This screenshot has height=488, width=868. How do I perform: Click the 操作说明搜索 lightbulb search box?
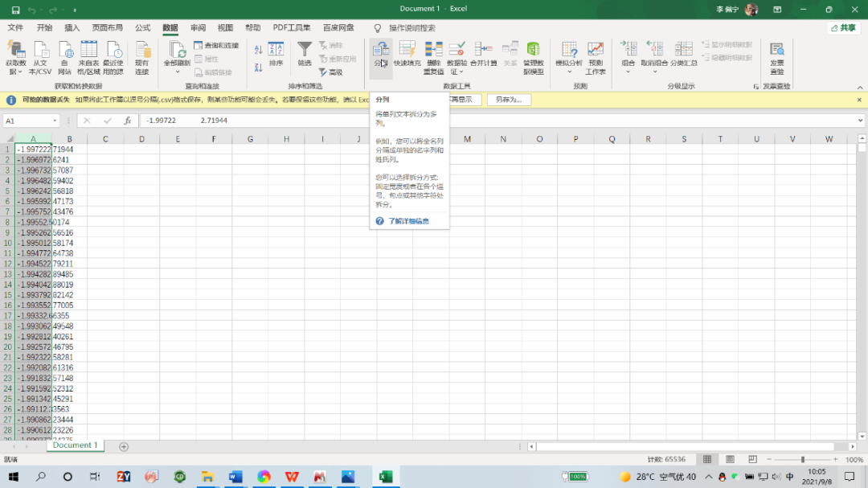point(406,27)
